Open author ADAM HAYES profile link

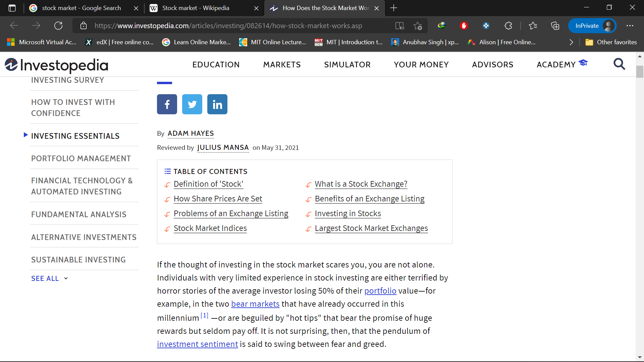pos(191,133)
